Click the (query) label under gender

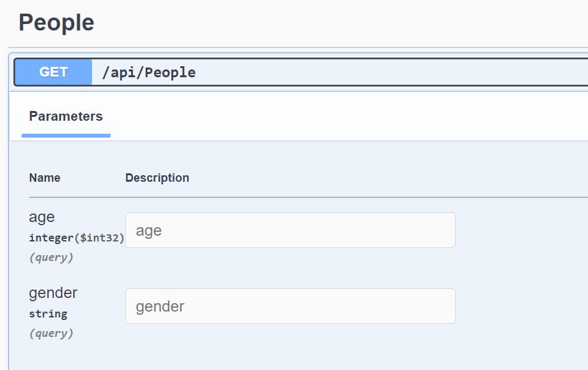[51, 333]
